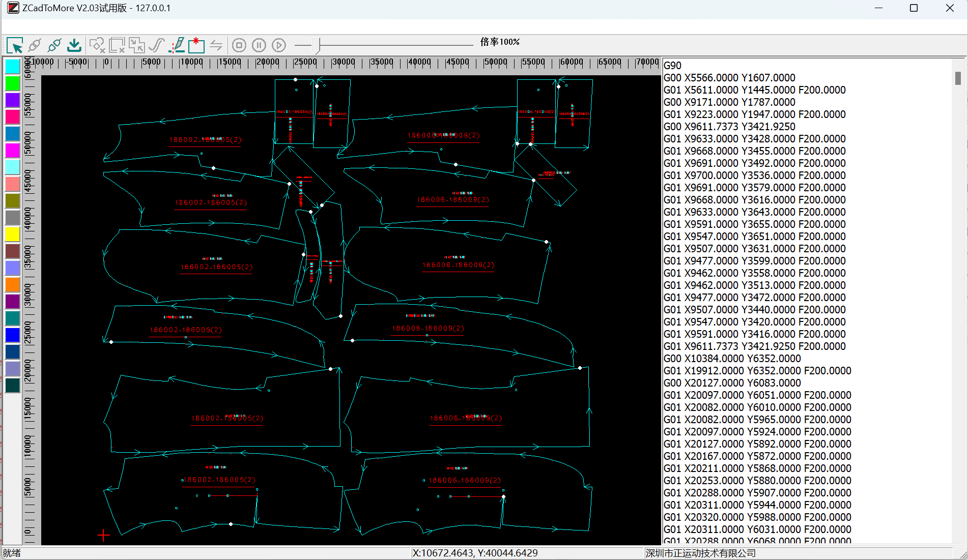Click the download tray icon
968x560 pixels.
click(x=74, y=46)
